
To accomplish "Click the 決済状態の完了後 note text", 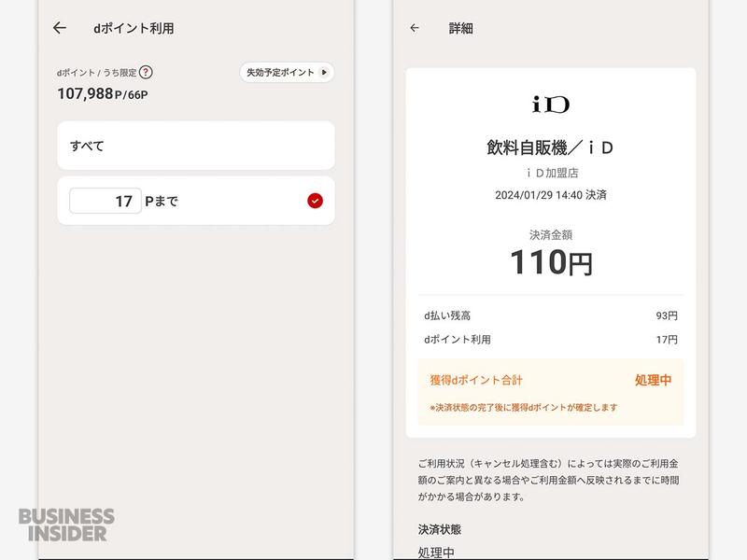I will pos(524,408).
